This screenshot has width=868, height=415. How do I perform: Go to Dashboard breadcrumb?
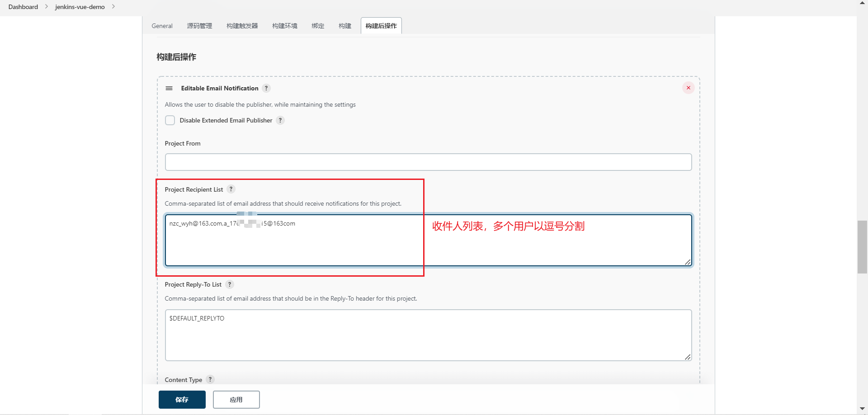(x=23, y=7)
